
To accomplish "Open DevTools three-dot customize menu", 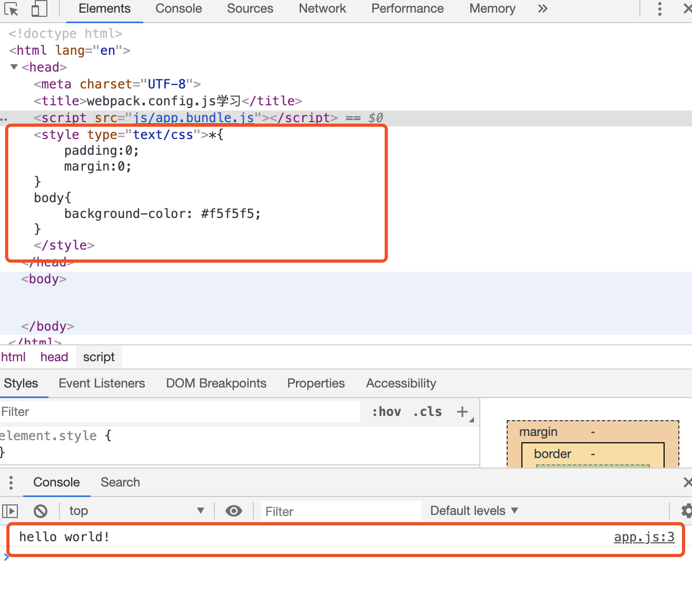I will [659, 8].
